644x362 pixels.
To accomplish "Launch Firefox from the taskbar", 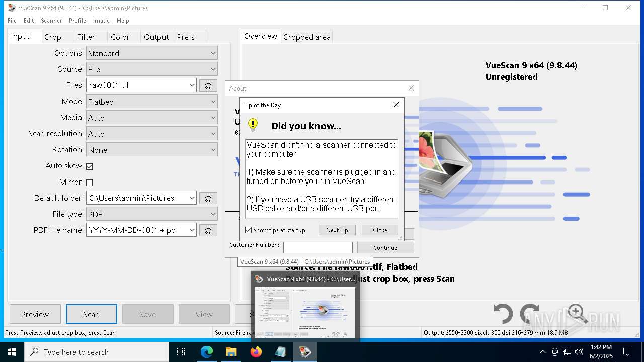I will [256, 352].
